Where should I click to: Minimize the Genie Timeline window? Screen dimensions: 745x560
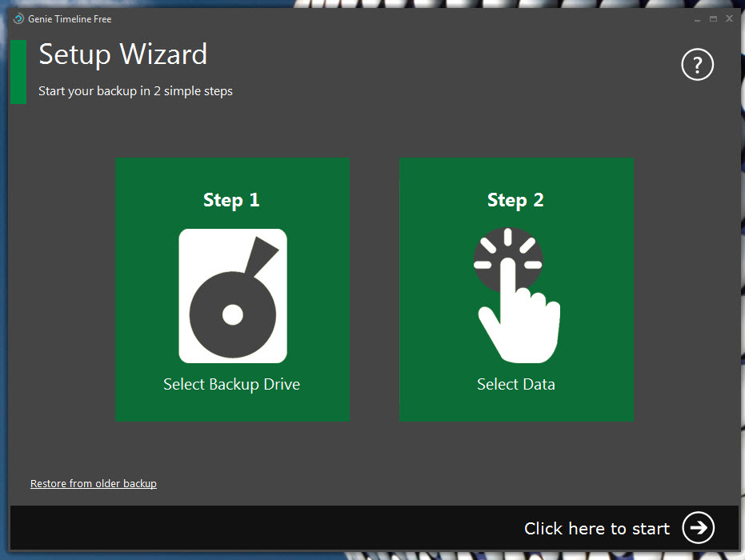697,19
